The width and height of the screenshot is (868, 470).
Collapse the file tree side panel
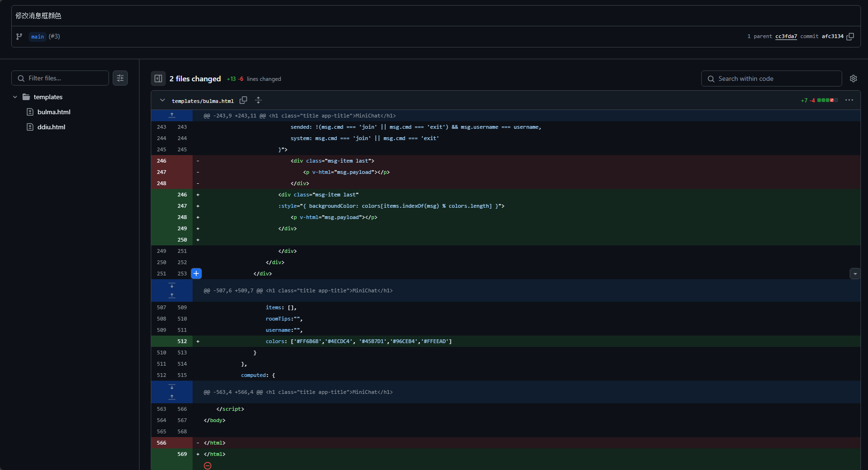click(158, 78)
